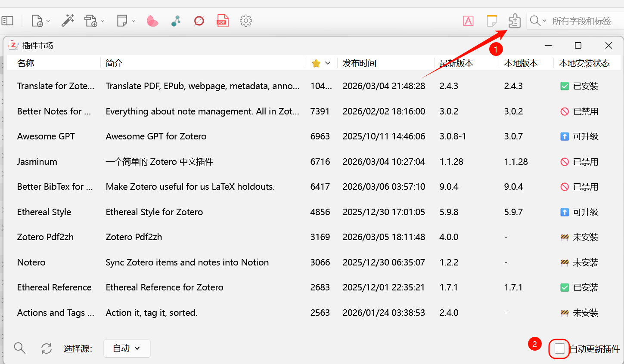Viewport: 624px width, 364px height.
Task: Click the new note icon in the toolbar
Action: [x=122, y=21]
